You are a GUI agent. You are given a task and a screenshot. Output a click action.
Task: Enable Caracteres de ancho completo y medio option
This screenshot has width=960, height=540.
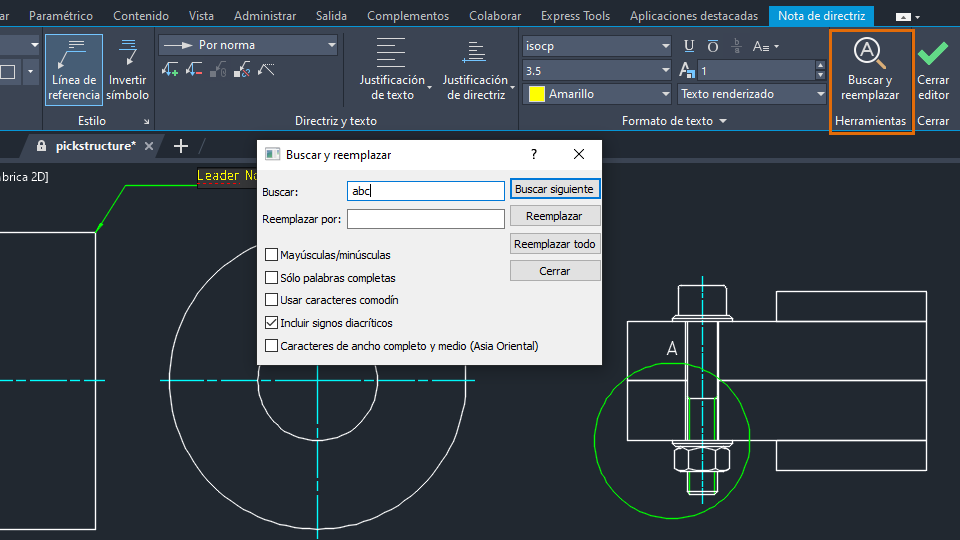pyautogui.click(x=271, y=345)
